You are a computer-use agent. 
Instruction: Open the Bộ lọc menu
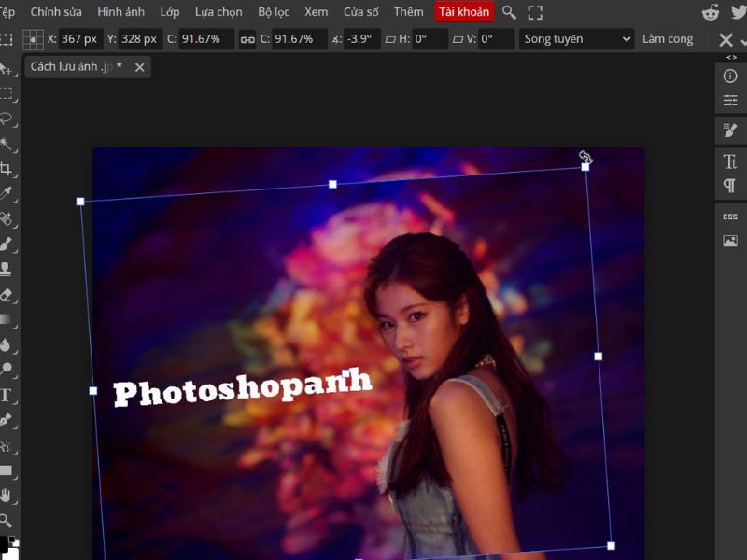click(274, 12)
